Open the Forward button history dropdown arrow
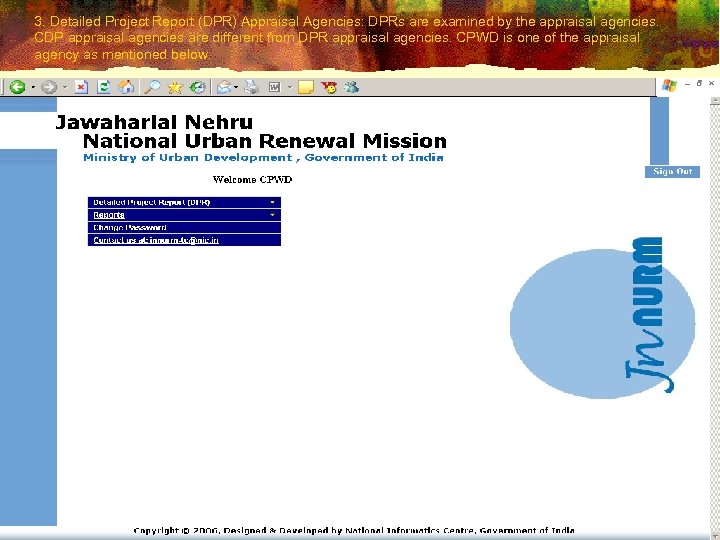 tap(65, 87)
